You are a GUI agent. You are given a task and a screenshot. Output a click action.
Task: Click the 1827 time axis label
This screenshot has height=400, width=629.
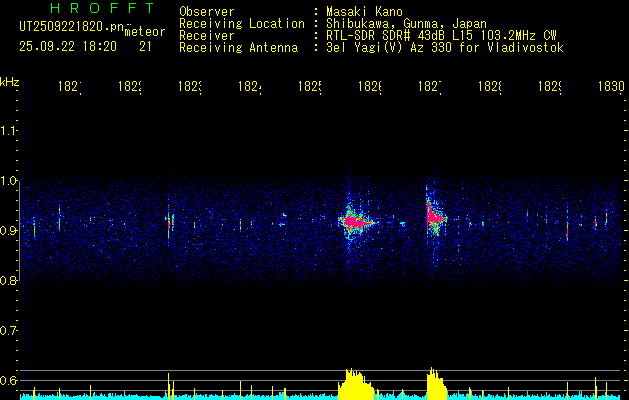pos(430,86)
